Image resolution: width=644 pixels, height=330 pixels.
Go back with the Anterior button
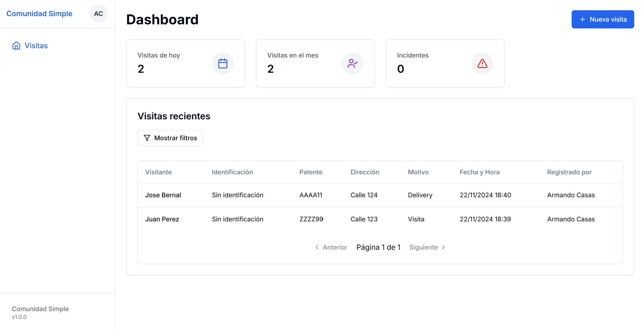pos(331,247)
